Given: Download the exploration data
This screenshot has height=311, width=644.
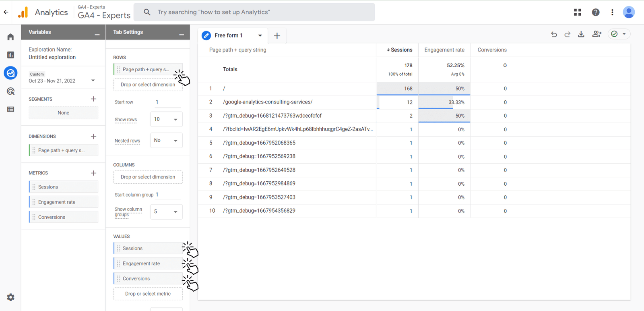Looking at the screenshot, I should pyautogui.click(x=581, y=34).
